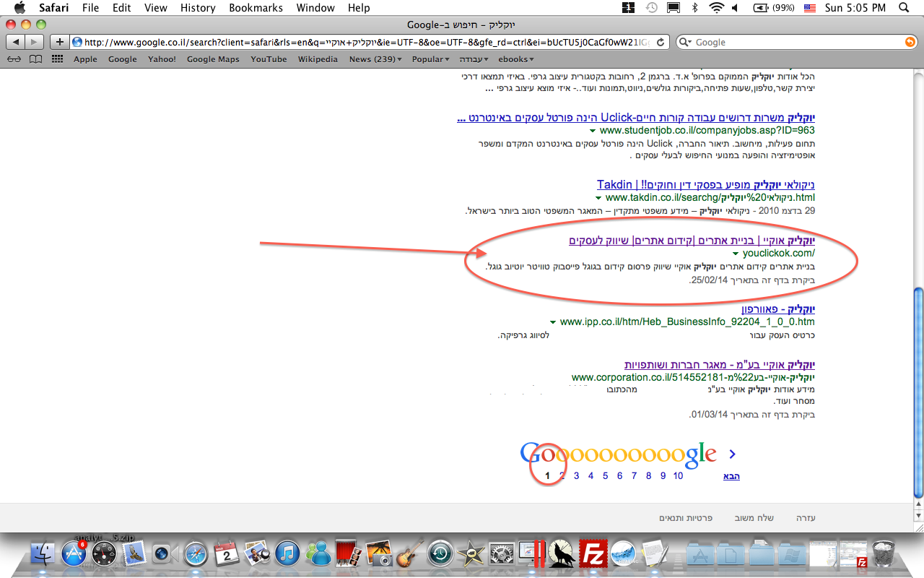Screen dimensions: 924x578
Task: Open Spotlight search magnifier in menu bar
Action: 904,8
